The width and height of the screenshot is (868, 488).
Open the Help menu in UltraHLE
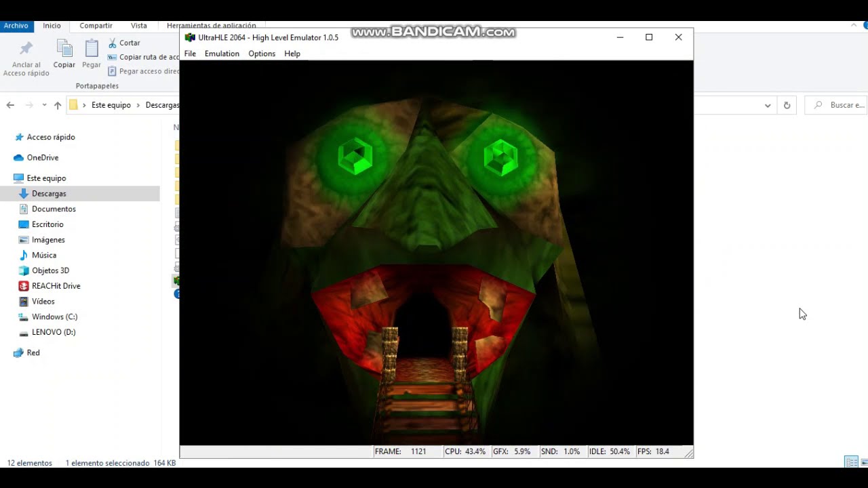coord(292,54)
